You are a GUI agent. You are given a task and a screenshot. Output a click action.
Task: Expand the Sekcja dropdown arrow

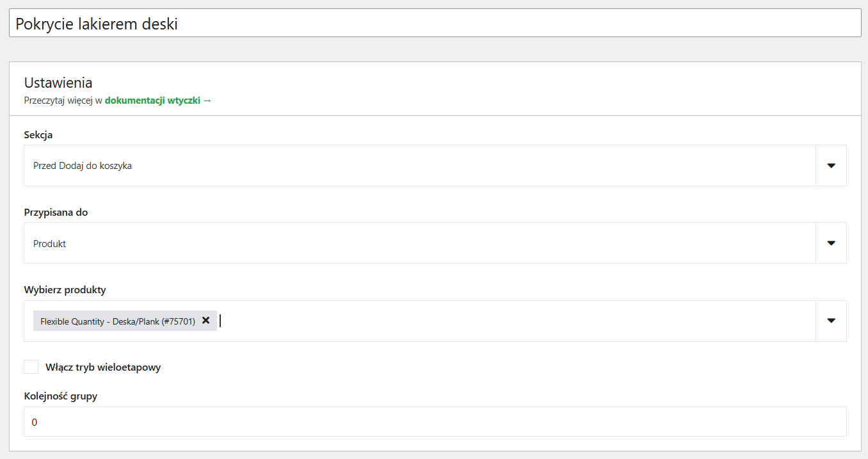coord(831,165)
